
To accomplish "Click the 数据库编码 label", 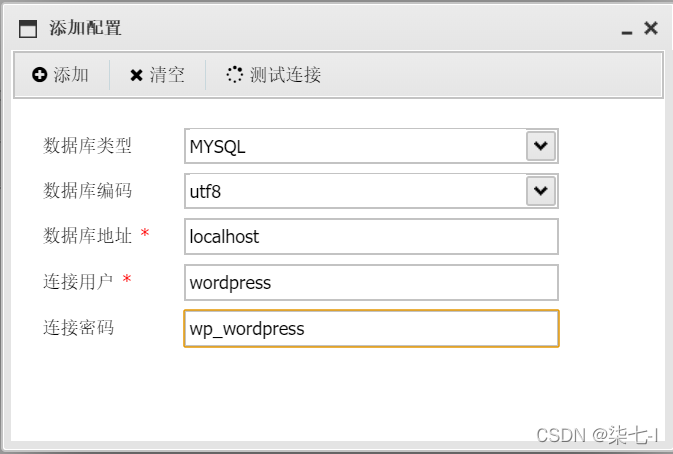I will (x=87, y=191).
